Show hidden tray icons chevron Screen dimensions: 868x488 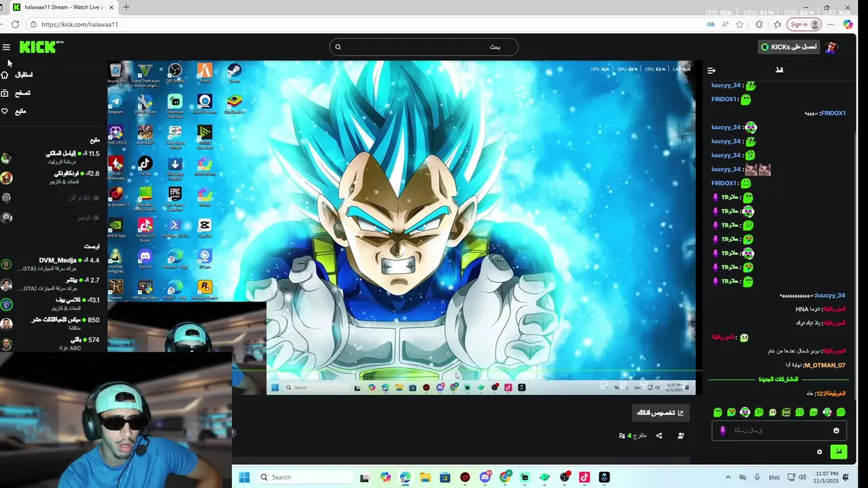(x=728, y=477)
